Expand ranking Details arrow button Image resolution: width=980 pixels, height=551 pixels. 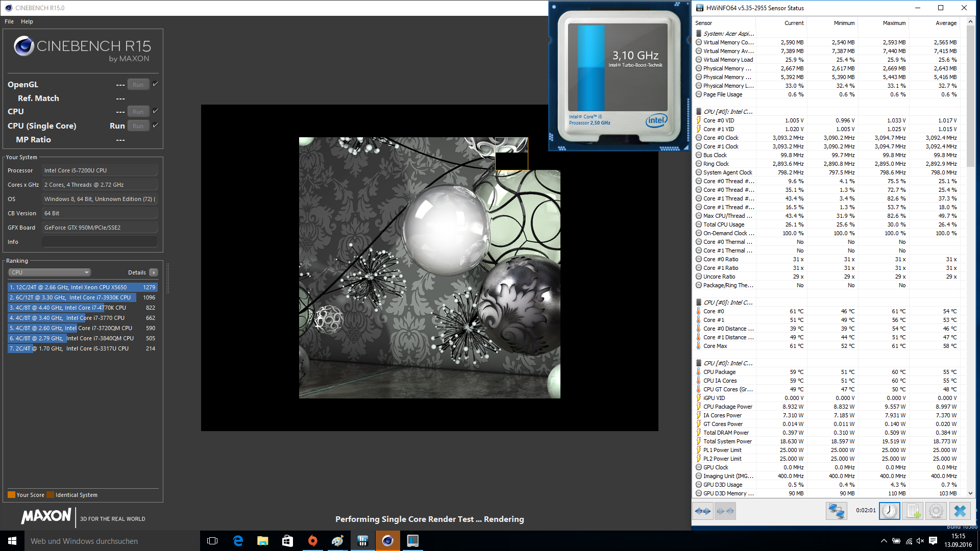tap(154, 272)
